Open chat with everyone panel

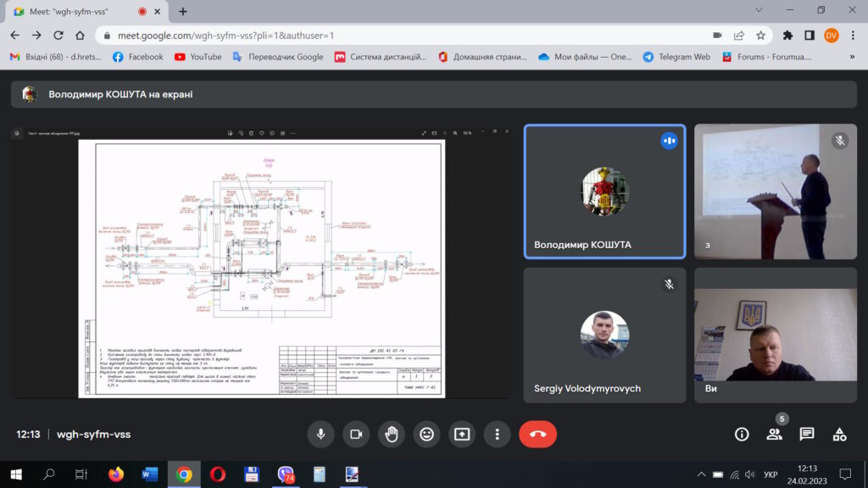pos(807,435)
